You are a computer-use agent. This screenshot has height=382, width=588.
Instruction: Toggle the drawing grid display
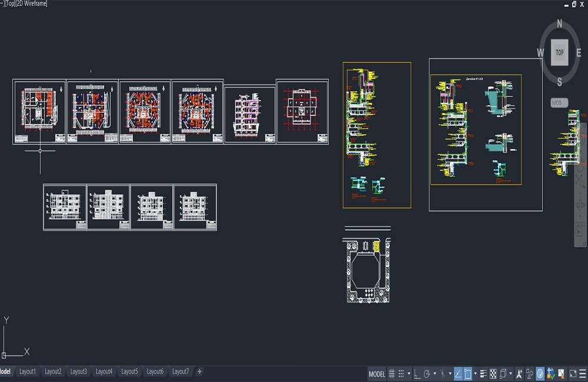(392, 374)
